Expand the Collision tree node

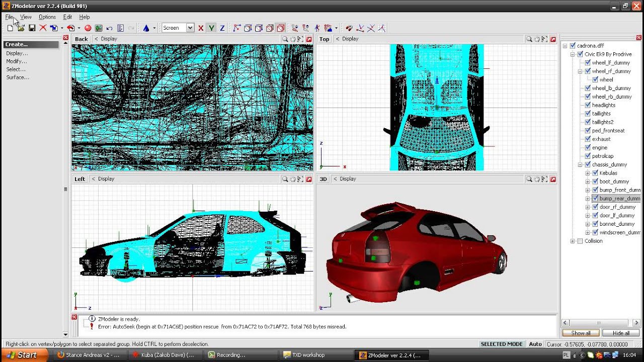(573, 241)
